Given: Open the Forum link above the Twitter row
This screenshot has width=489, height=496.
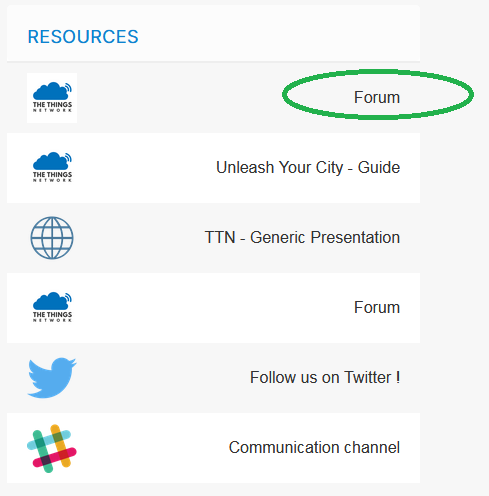Looking at the screenshot, I should [377, 307].
